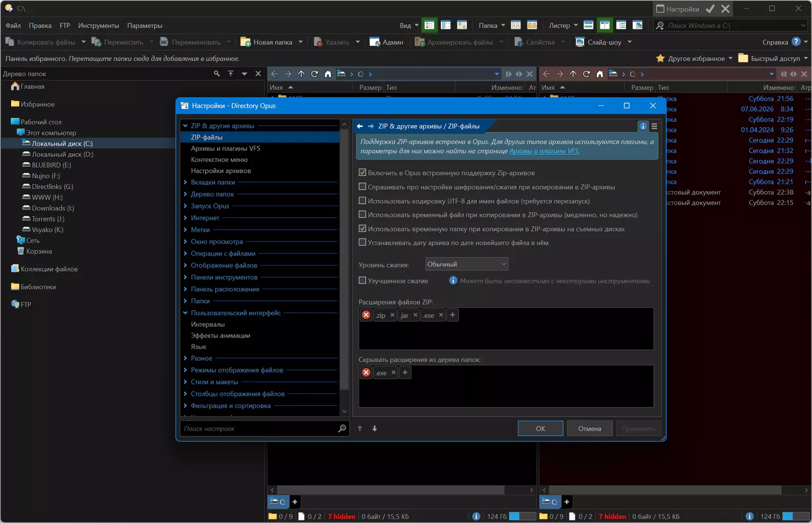Screen dimensions: 812x523
Task: Click the Поиск настроек search field
Action: click(x=259, y=429)
